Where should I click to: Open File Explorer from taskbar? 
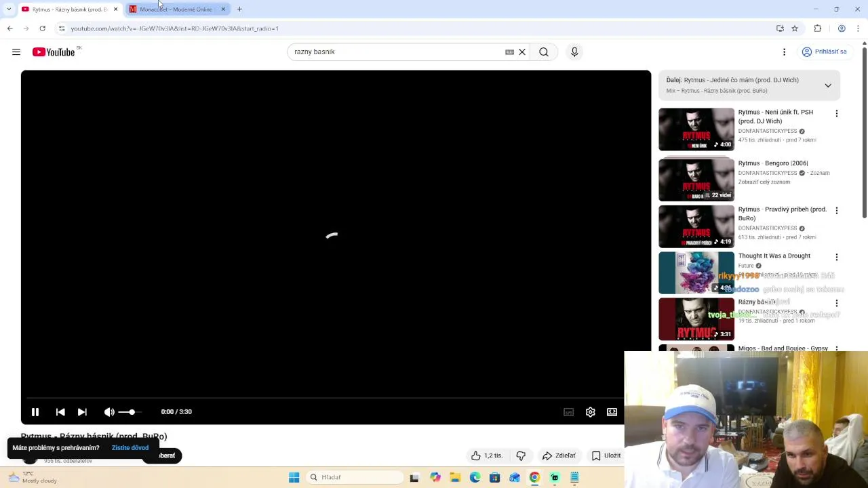click(x=455, y=477)
